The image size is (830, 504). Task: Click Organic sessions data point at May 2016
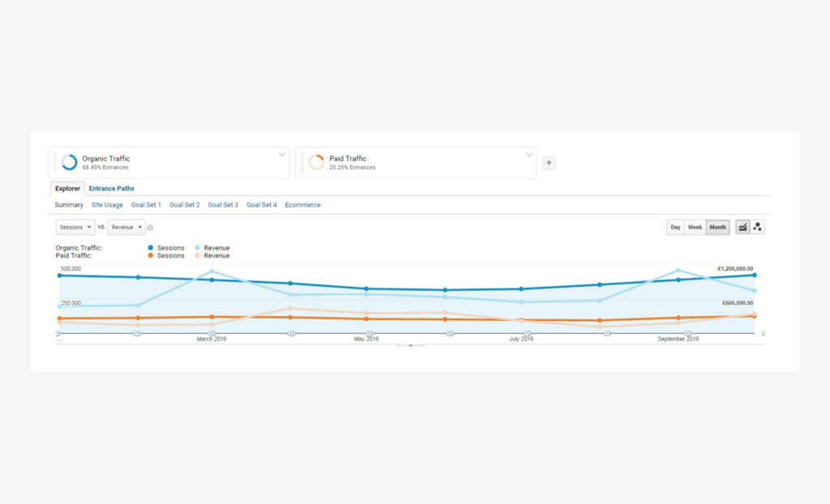[366, 289]
